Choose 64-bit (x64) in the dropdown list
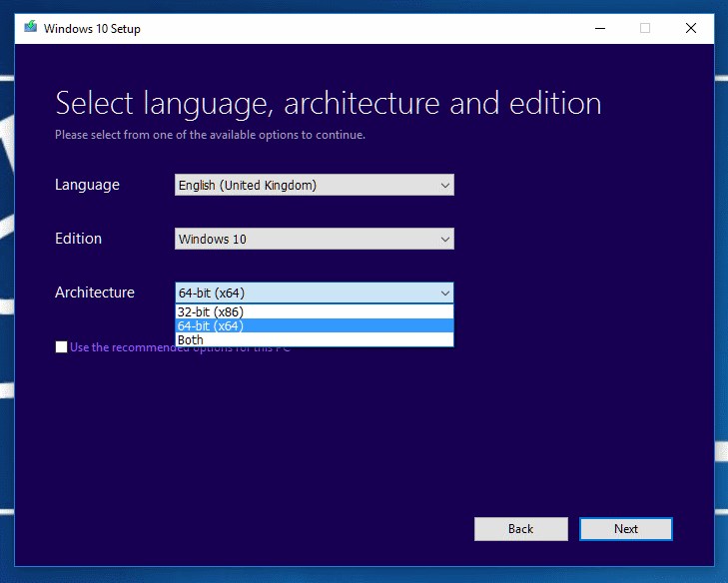This screenshot has height=583, width=728. click(x=315, y=325)
